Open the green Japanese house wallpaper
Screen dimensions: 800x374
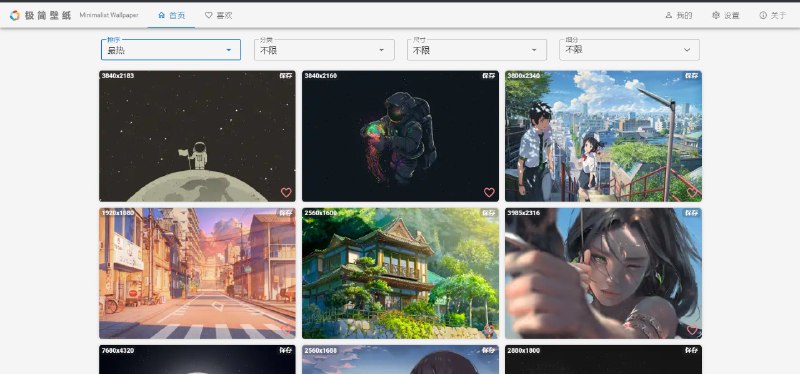(x=400, y=273)
